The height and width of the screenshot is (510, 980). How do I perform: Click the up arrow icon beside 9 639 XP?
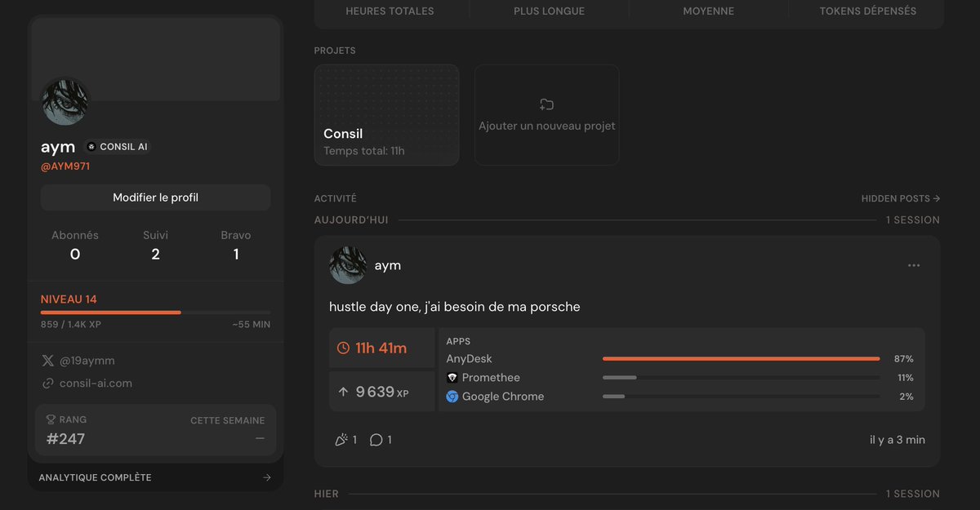click(343, 392)
